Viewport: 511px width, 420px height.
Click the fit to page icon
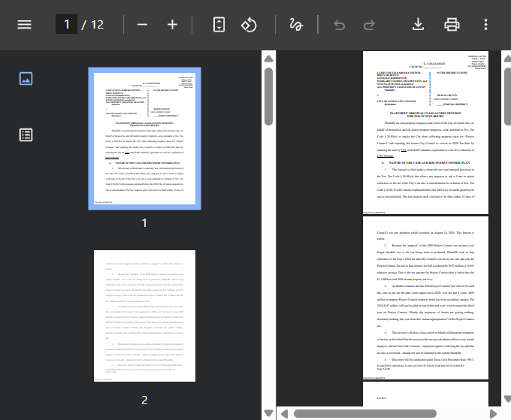click(219, 24)
